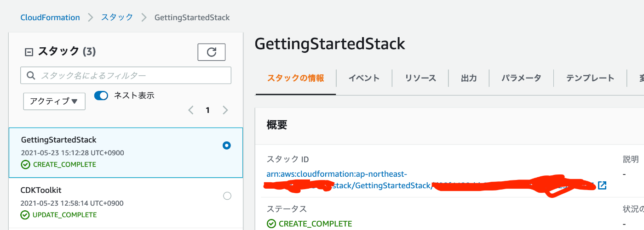Click the スタック ID label
Screen dimensions: 644x230
point(287,159)
